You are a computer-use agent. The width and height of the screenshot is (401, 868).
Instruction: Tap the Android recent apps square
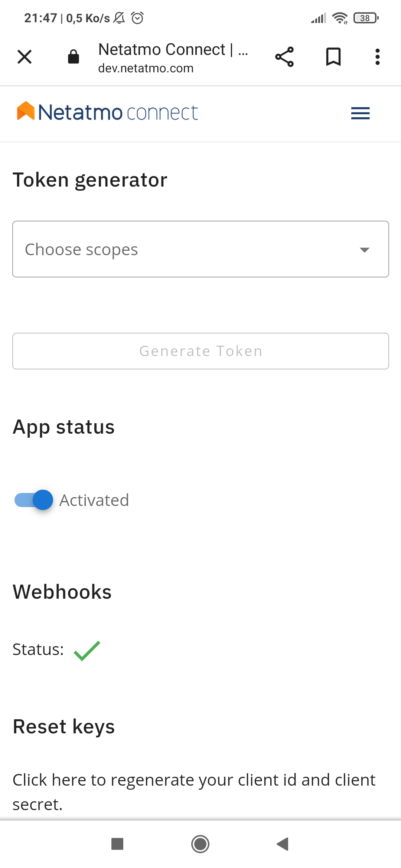click(117, 844)
